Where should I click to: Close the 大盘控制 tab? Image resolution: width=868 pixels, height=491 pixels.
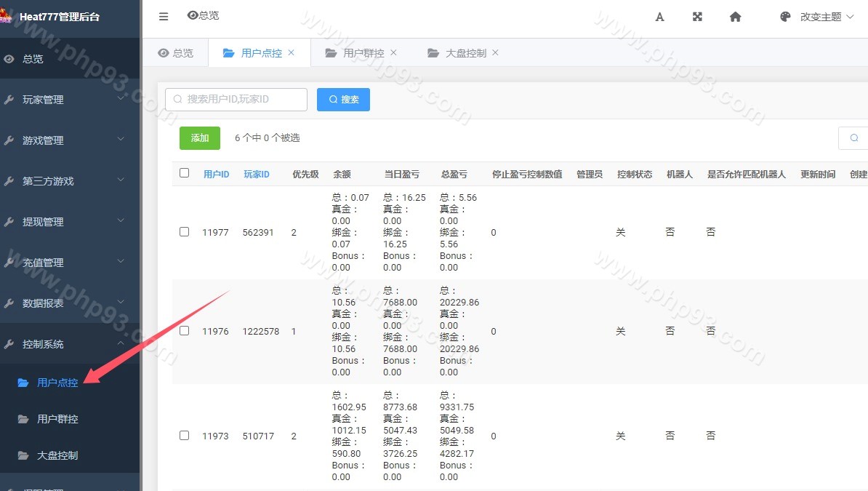(496, 52)
